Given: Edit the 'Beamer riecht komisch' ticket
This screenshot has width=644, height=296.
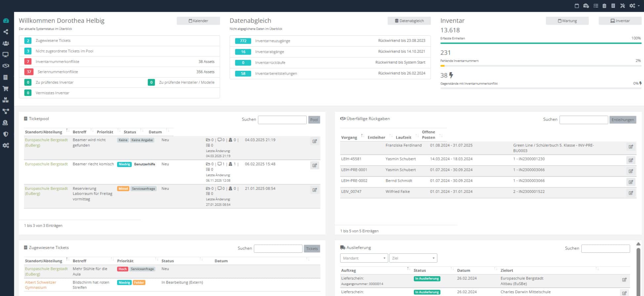Looking at the screenshot, I should (x=315, y=165).
